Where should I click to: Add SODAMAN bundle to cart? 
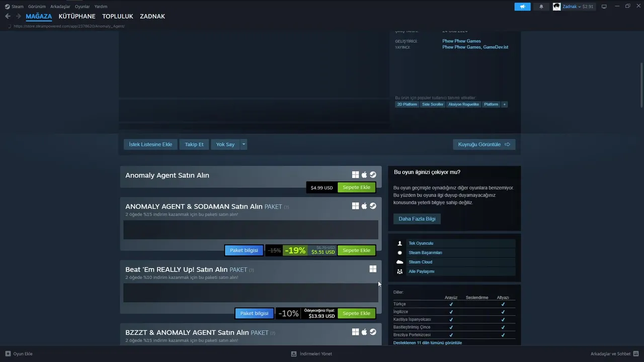(x=356, y=250)
